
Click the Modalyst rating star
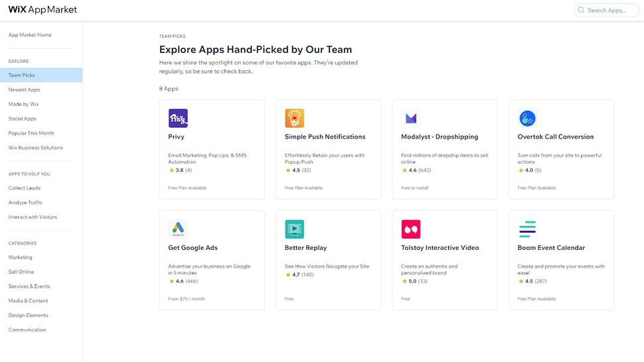click(x=404, y=170)
